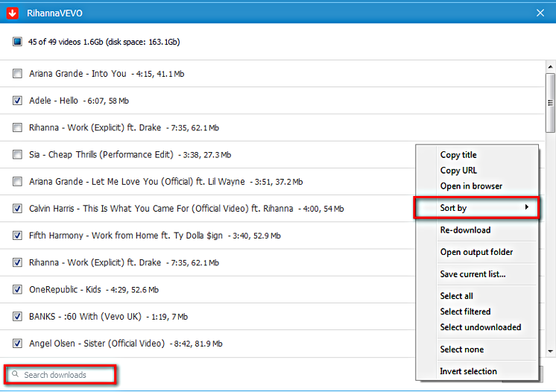Click 'Angel Olsen - Sister (Official Video)' title
This screenshot has width=556, height=392.
(97, 344)
